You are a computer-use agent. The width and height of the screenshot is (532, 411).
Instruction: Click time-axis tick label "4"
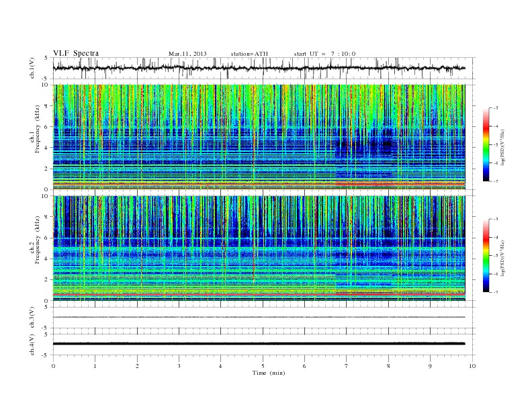point(220,366)
